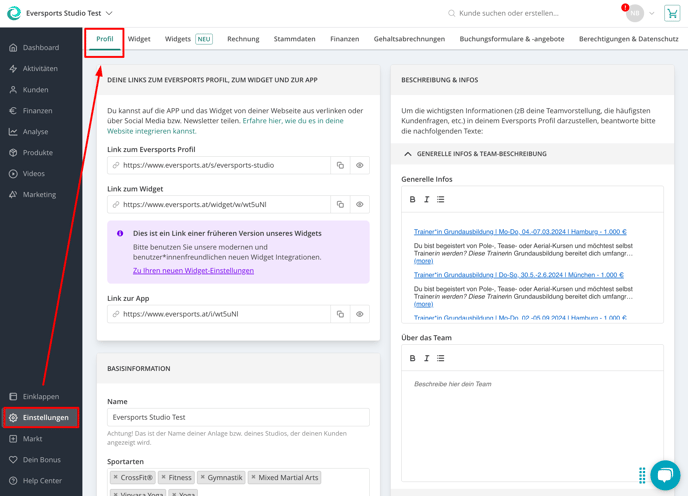
Task: Preview the Widget link with eye icon
Action: (x=359, y=205)
